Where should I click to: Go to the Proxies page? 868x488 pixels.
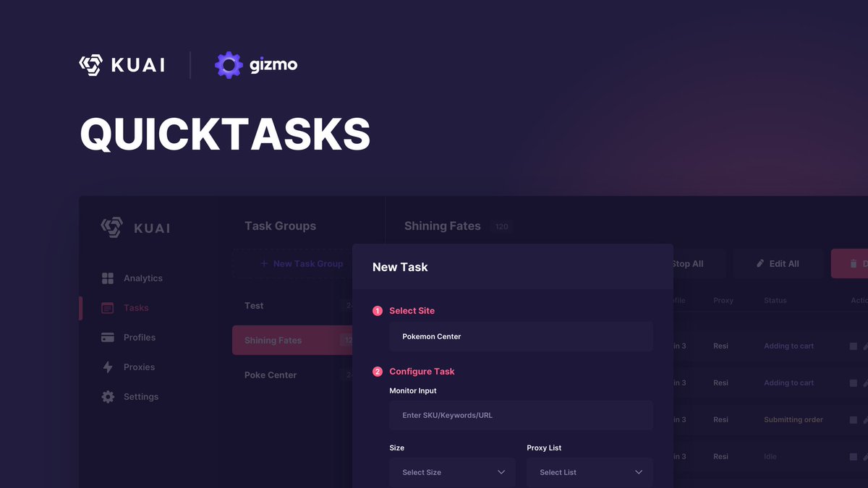click(139, 367)
